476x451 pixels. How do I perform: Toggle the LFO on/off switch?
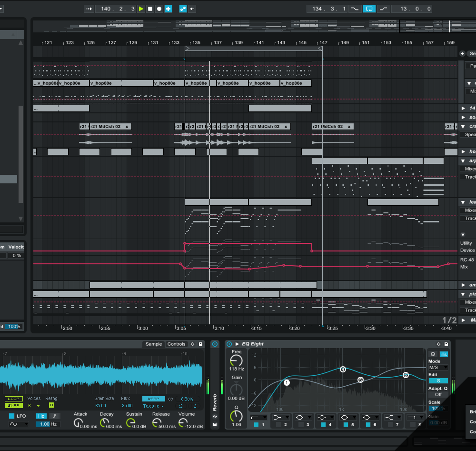pos(11,416)
